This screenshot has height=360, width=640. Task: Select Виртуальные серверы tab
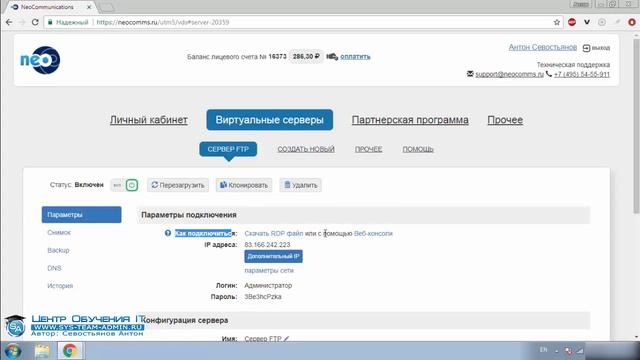tap(269, 120)
